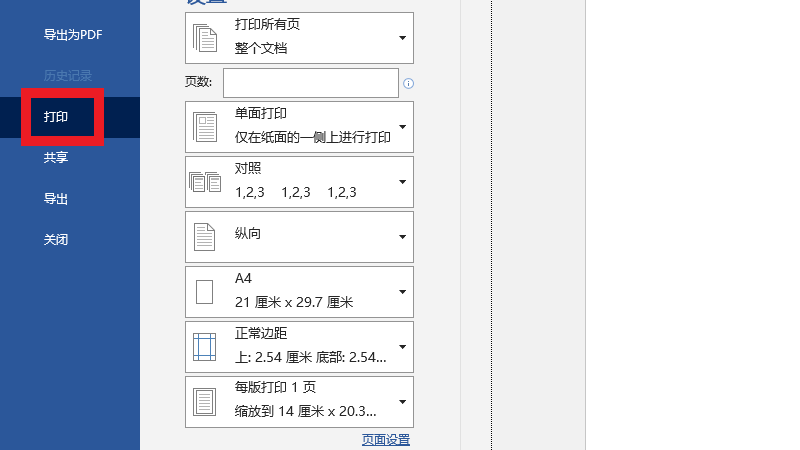Expand the 打印所有页 dropdown arrow
The height and width of the screenshot is (450, 800).
pyautogui.click(x=402, y=38)
